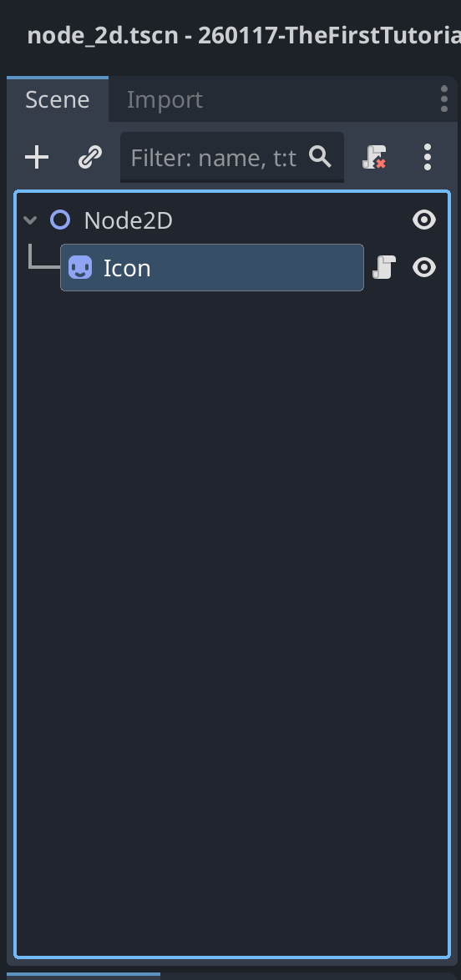Image resolution: width=461 pixels, height=980 pixels.
Task: Click the node_2d.tscn window title
Action: click(x=244, y=36)
